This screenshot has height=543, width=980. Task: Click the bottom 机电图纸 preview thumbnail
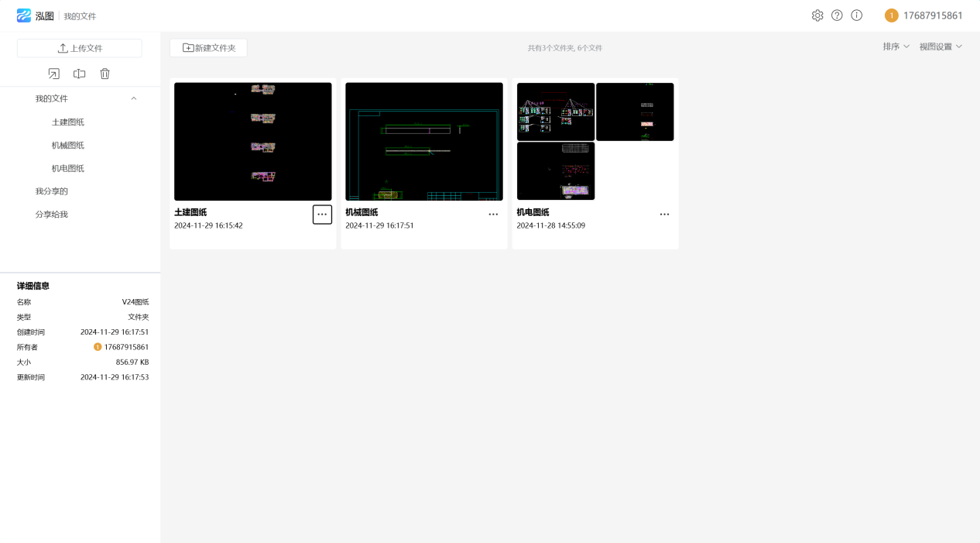click(556, 171)
